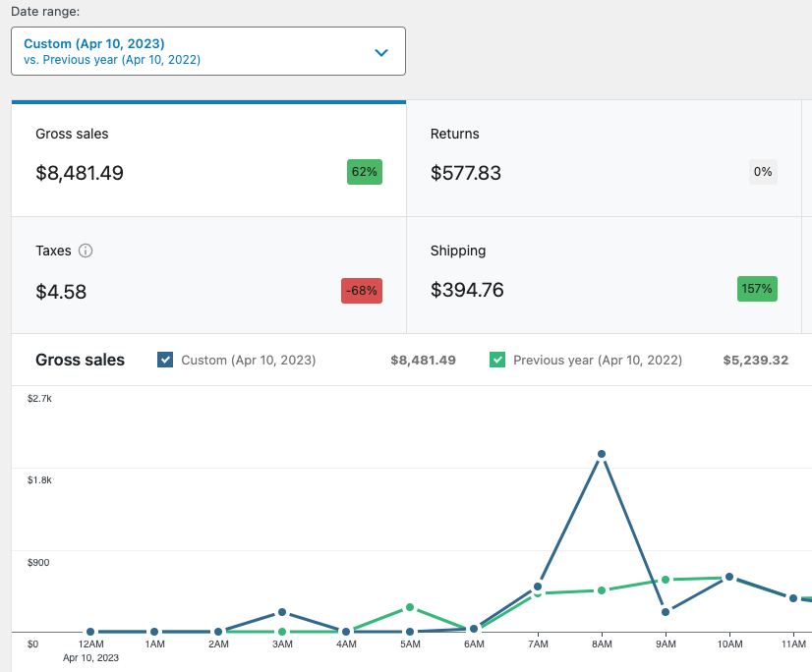Select the Returns summary tab
The image size is (812, 672).
coord(604,158)
